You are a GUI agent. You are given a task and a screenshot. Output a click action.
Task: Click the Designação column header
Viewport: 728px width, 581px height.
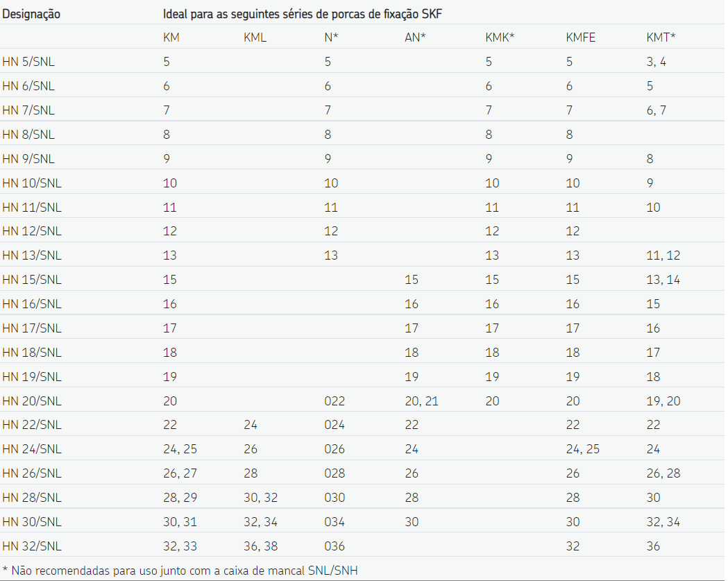point(31,13)
